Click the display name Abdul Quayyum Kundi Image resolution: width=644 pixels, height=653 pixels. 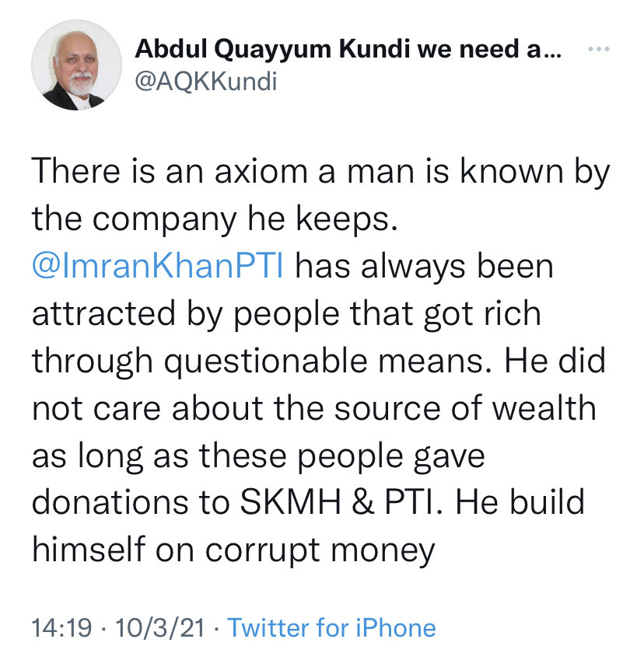click(273, 49)
